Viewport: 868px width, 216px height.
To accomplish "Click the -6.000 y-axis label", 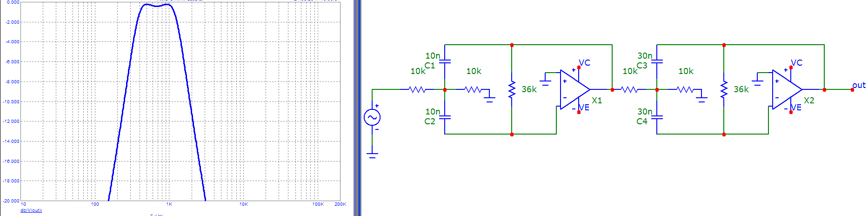I will point(13,62).
